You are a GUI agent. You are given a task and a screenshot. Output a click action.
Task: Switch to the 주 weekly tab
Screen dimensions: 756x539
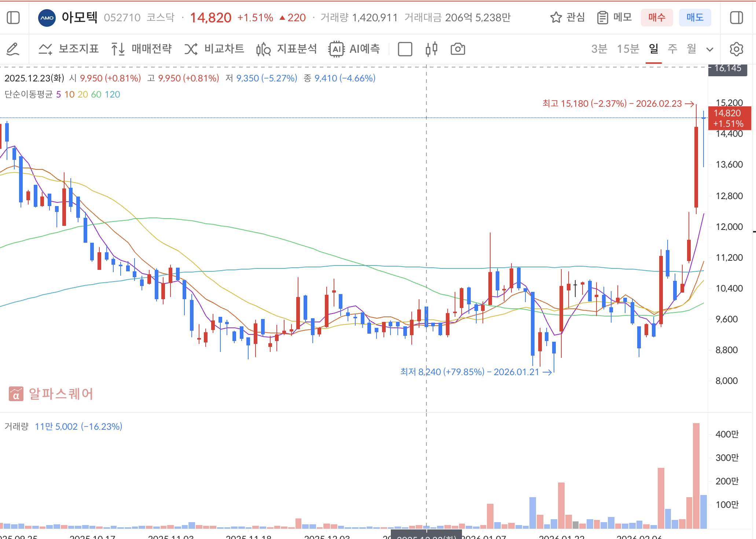pyautogui.click(x=672, y=49)
